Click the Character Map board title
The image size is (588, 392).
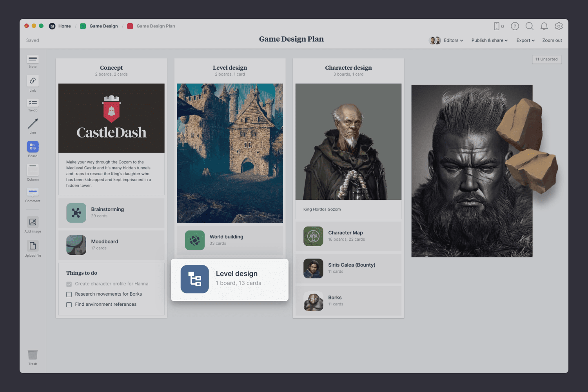(x=345, y=233)
